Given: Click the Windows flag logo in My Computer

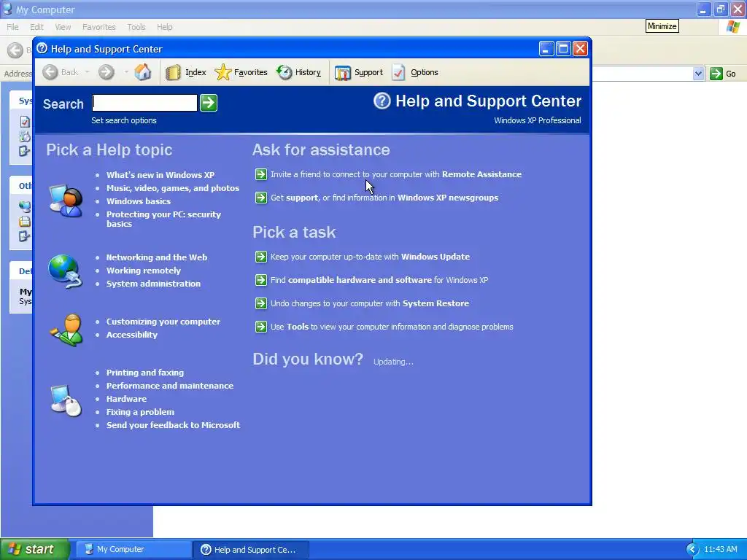Looking at the screenshot, I should 732,27.
